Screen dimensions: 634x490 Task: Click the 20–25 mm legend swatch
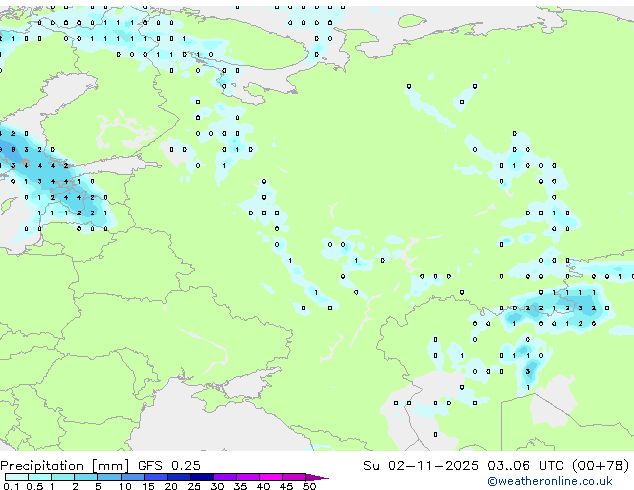(178, 477)
